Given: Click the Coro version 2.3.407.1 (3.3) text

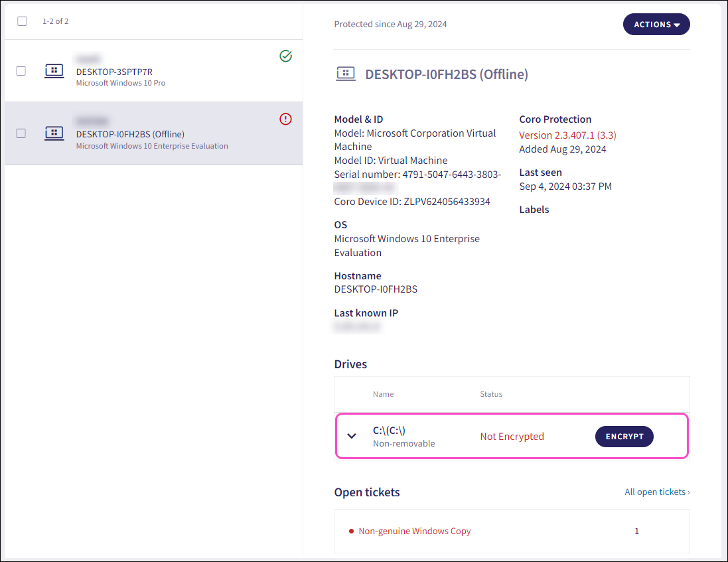Looking at the screenshot, I should (567, 135).
